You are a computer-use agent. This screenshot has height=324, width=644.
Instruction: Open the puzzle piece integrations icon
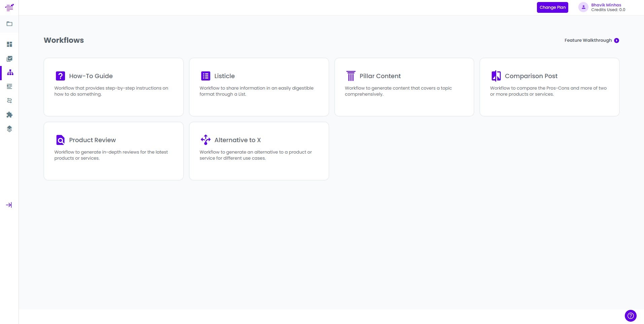tap(9, 115)
